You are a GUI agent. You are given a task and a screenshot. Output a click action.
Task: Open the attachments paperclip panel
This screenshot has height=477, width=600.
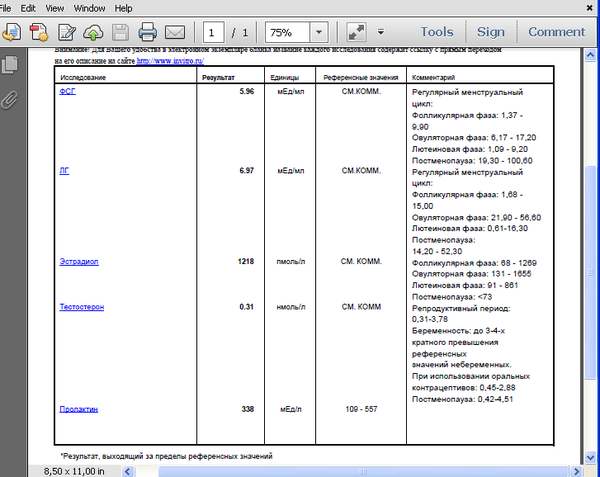pos(10,100)
